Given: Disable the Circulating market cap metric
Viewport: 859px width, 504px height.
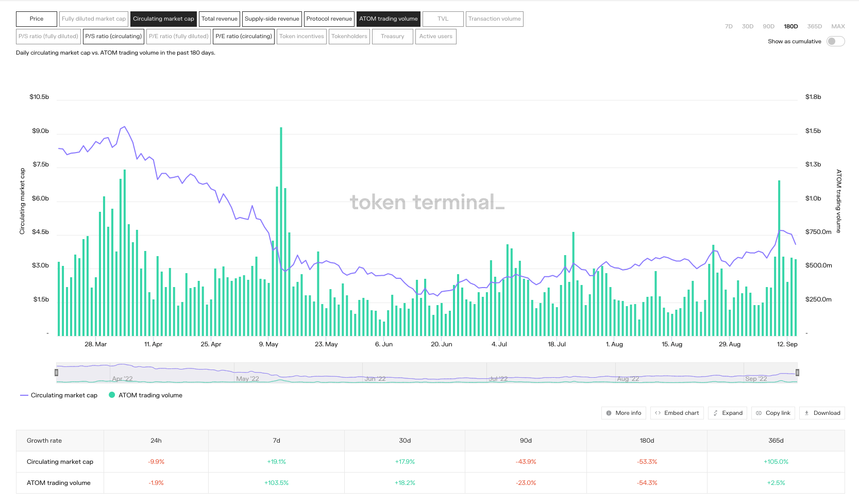Looking at the screenshot, I should [x=163, y=19].
